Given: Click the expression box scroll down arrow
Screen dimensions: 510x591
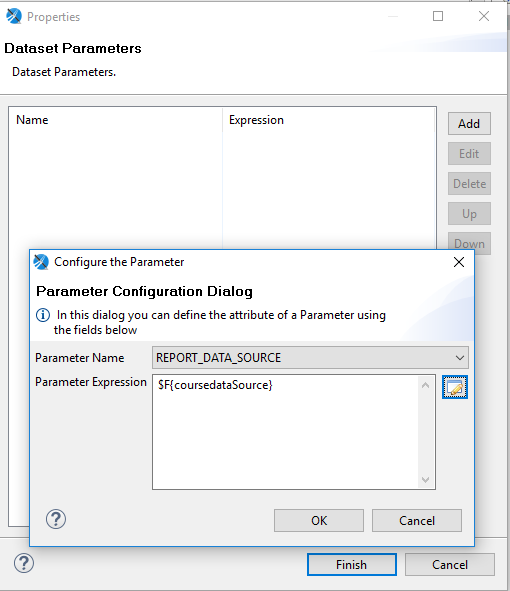Looking at the screenshot, I should pos(426,479).
